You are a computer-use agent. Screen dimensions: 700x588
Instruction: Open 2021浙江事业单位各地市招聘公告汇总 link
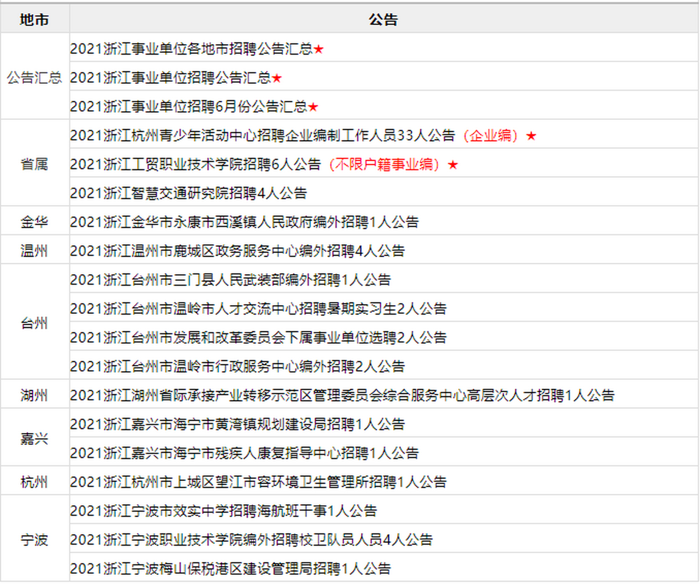coord(192,49)
